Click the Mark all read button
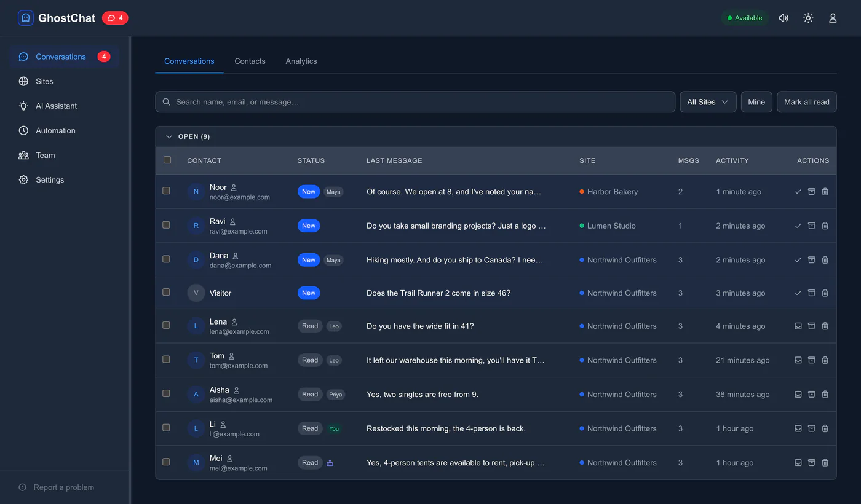Image resolution: width=861 pixels, height=504 pixels. tap(807, 102)
